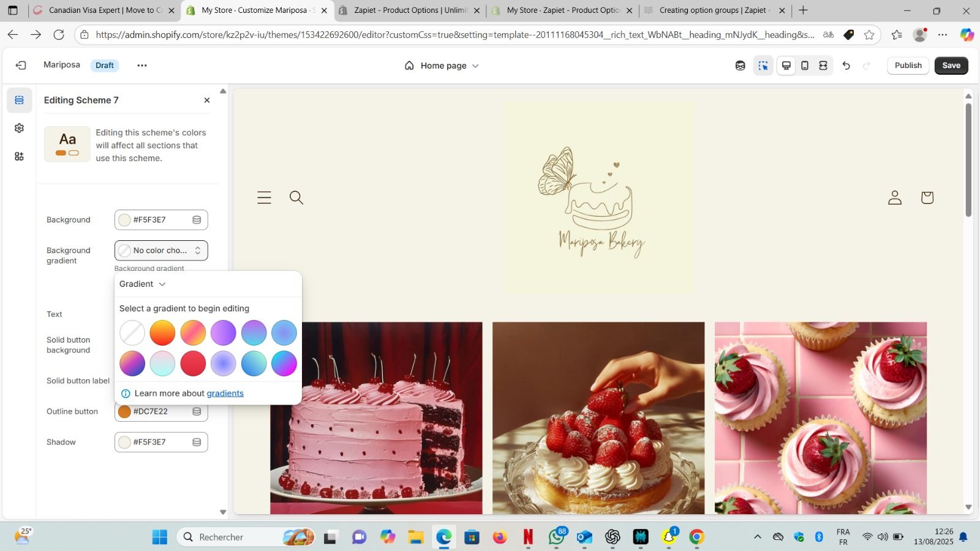Viewport: 980px width, 551px height.
Task: Open the theme actions ellipsis menu
Action: 142,66
